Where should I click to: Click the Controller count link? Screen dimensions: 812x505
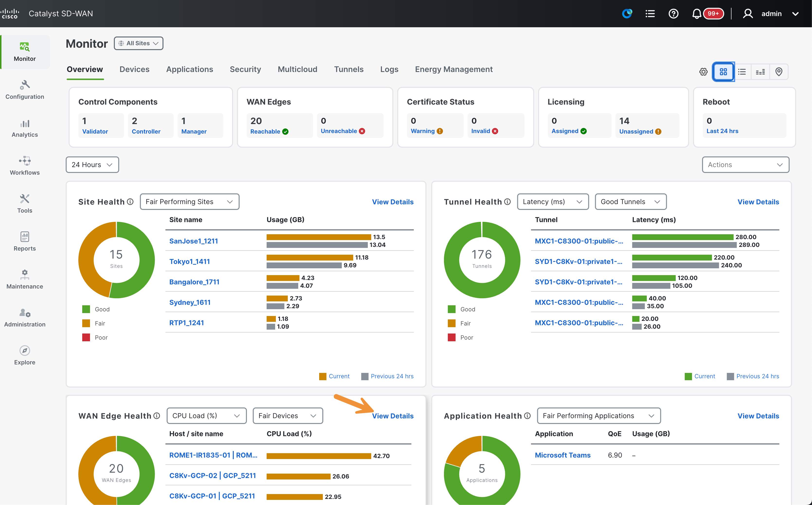tap(146, 131)
